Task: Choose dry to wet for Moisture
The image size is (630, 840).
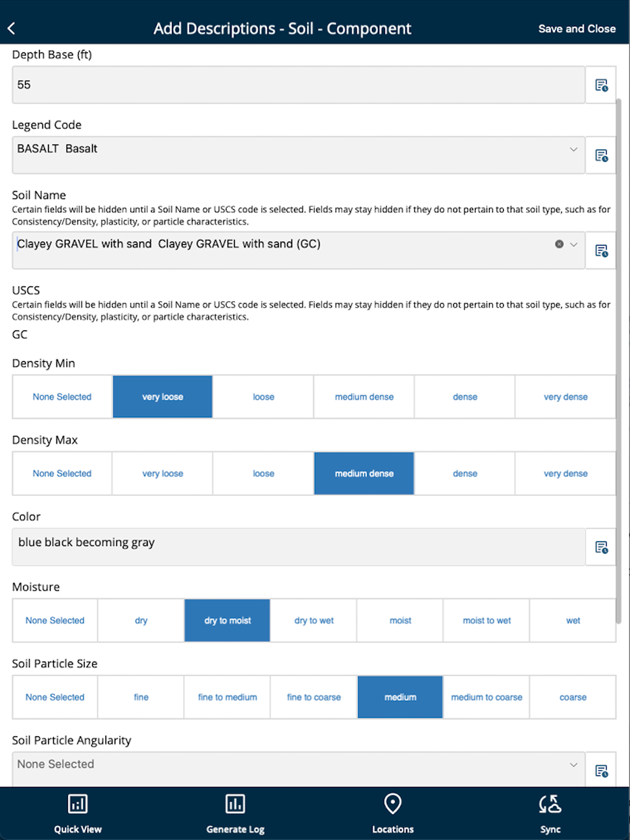Action: coord(314,621)
